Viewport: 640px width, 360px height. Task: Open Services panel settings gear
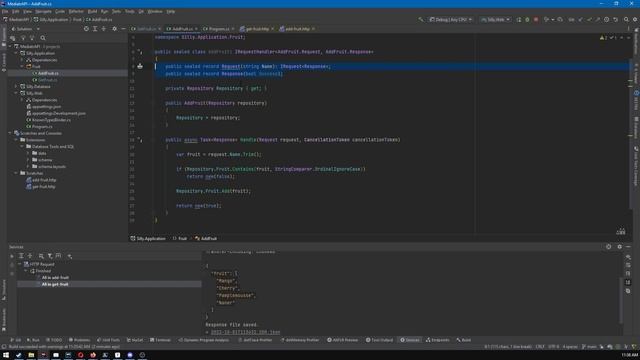[620, 247]
